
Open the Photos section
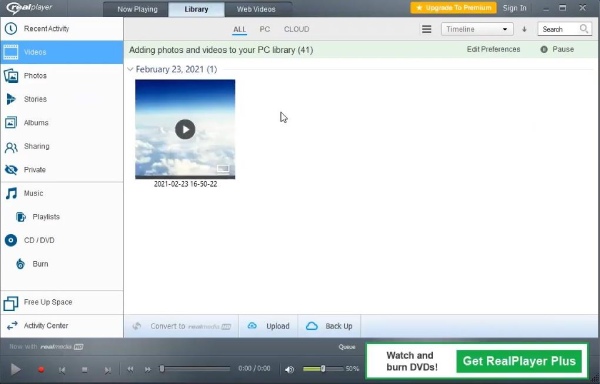click(62, 76)
